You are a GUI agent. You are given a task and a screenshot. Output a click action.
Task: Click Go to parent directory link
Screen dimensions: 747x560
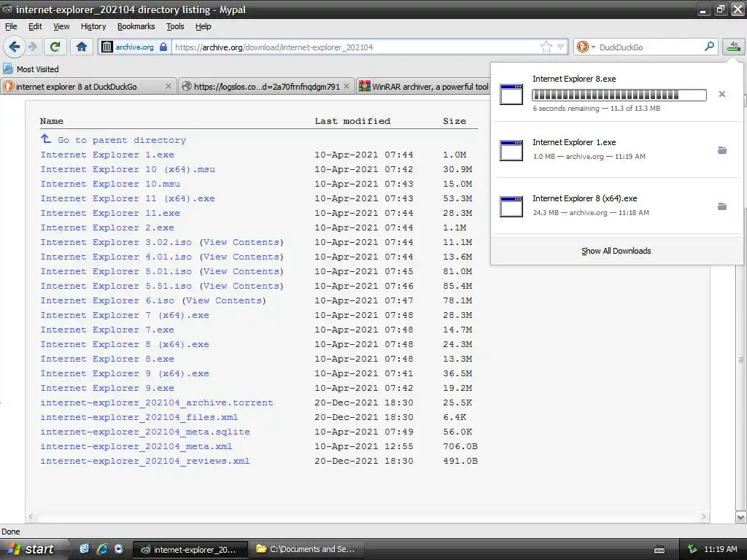click(122, 140)
